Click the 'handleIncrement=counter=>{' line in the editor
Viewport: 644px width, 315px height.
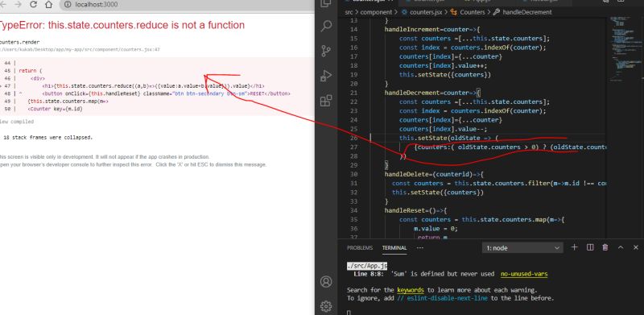(x=432, y=30)
